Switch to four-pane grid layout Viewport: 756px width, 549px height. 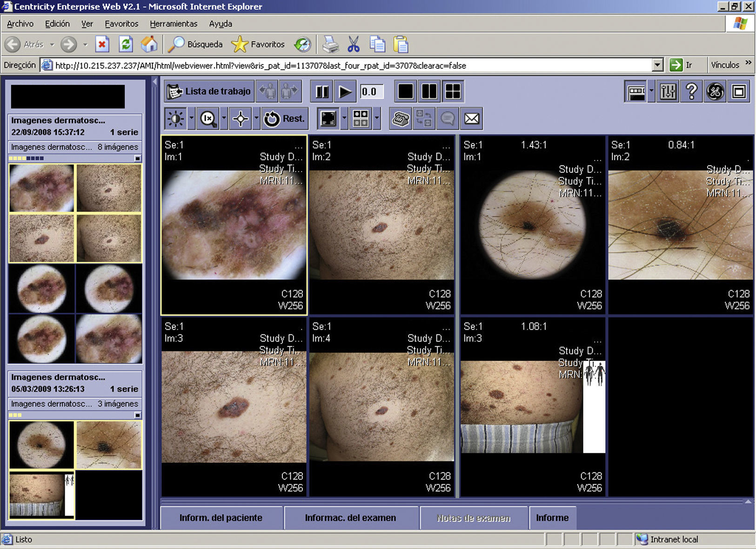[x=453, y=92]
